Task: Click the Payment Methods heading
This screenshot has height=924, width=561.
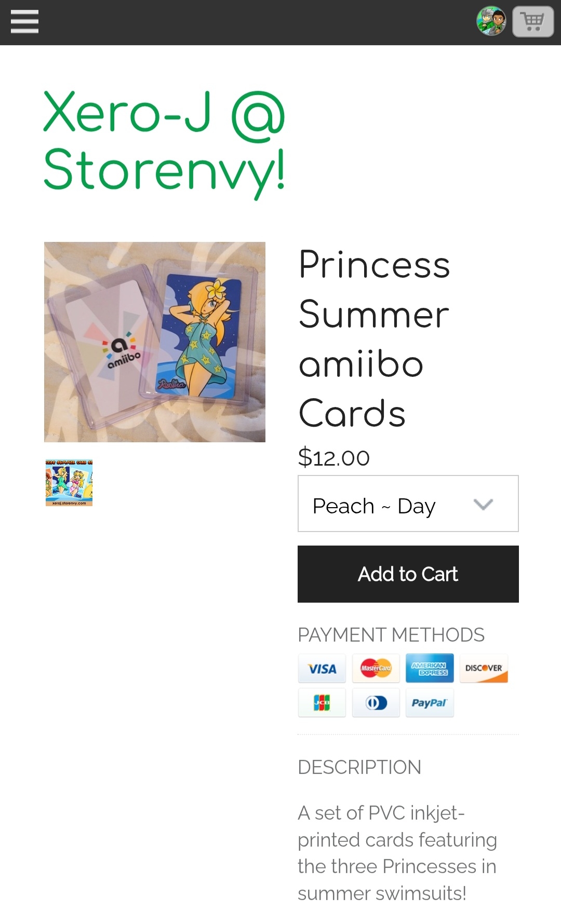Action: [x=391, y=635]
